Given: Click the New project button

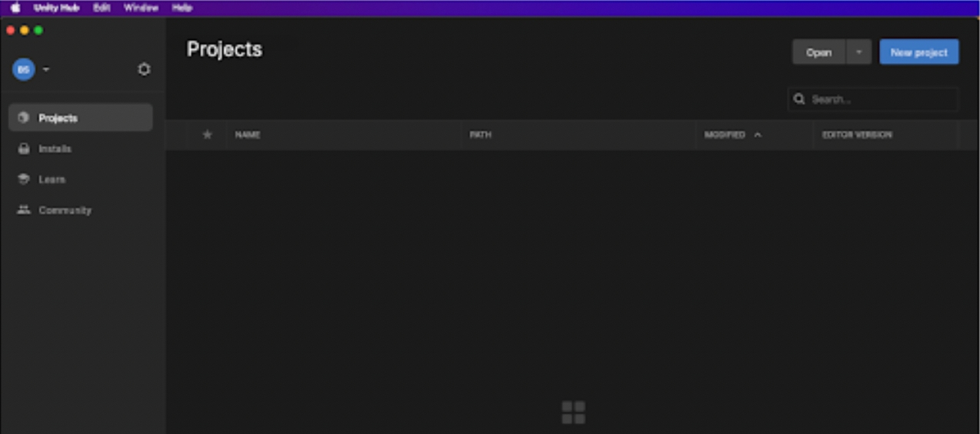Looking at the screenshot, I should pos(918,52).
